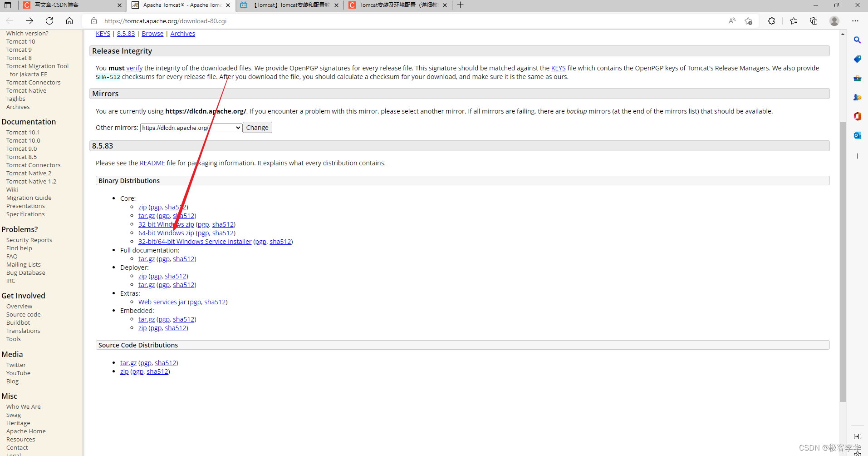The height and width of the screenshot is (456, 868).
Task: Download 32-bit/64-bit Windows Service Installer
Action: (x=195, y=242)
